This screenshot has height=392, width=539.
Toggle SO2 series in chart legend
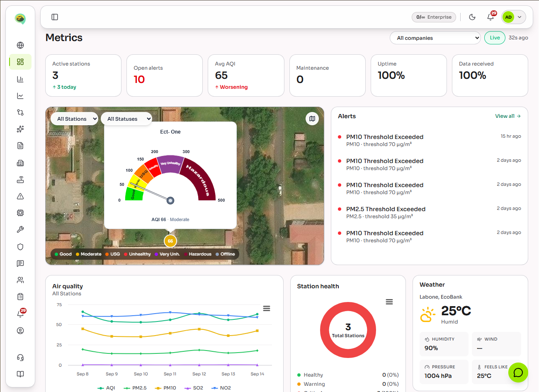click(194, 388)
